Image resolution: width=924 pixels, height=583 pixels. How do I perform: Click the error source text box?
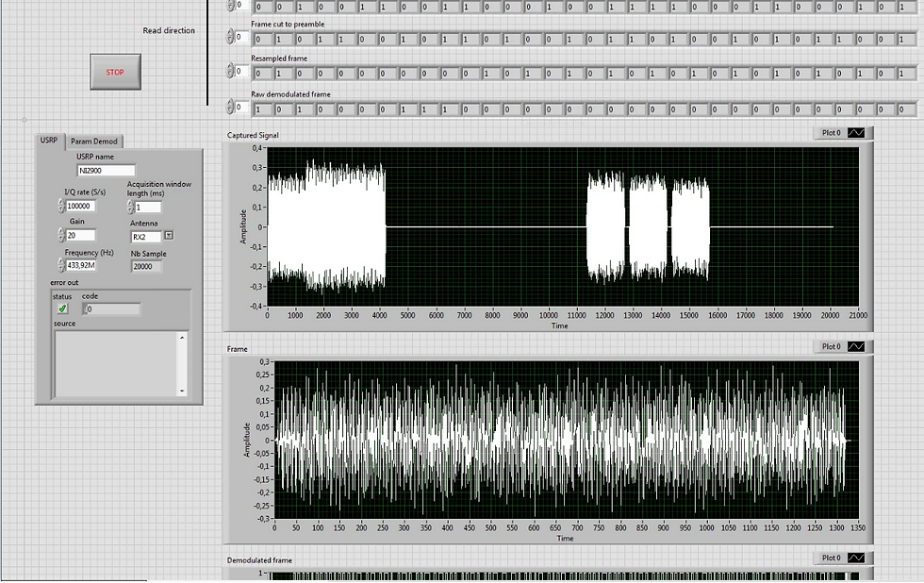pyautogui.click(x=116, y=364)
